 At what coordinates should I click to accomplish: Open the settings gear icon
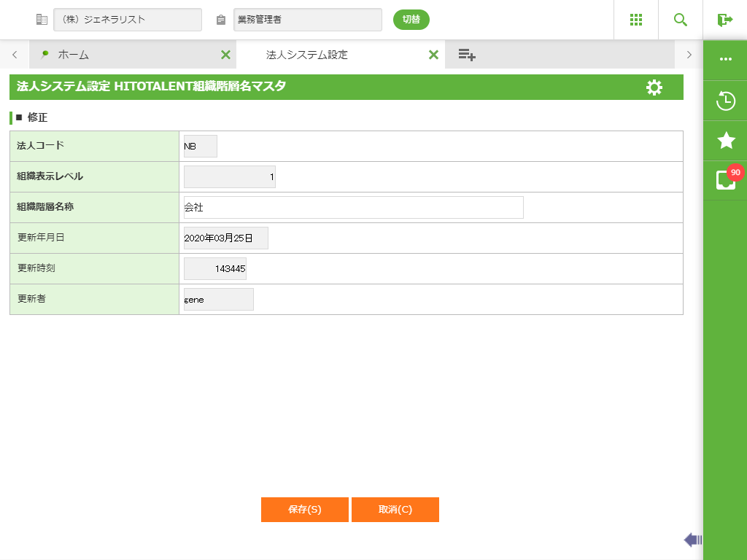point(654,87)
